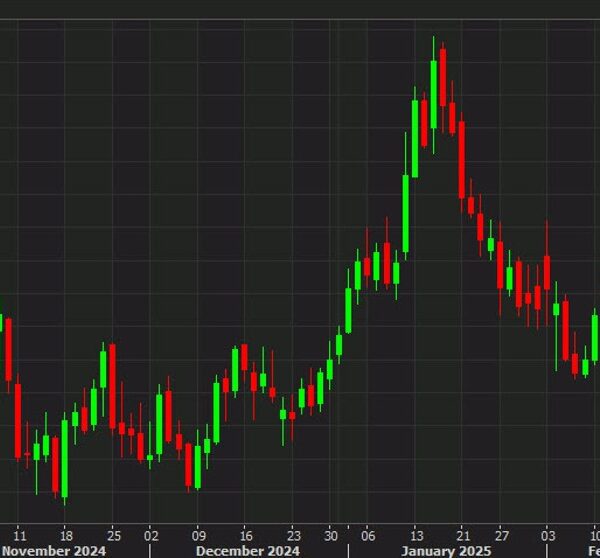Screen dimensions: 600x558
Task: Click the 09 date tick in December
Action: pyautogui.click(x=199, y=534)
